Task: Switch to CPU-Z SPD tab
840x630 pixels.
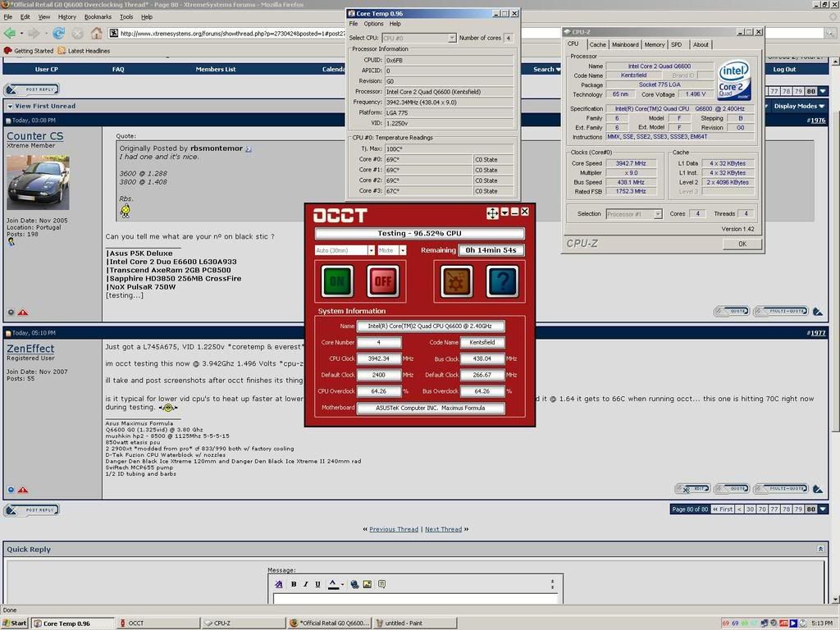Action: (677, 45)
